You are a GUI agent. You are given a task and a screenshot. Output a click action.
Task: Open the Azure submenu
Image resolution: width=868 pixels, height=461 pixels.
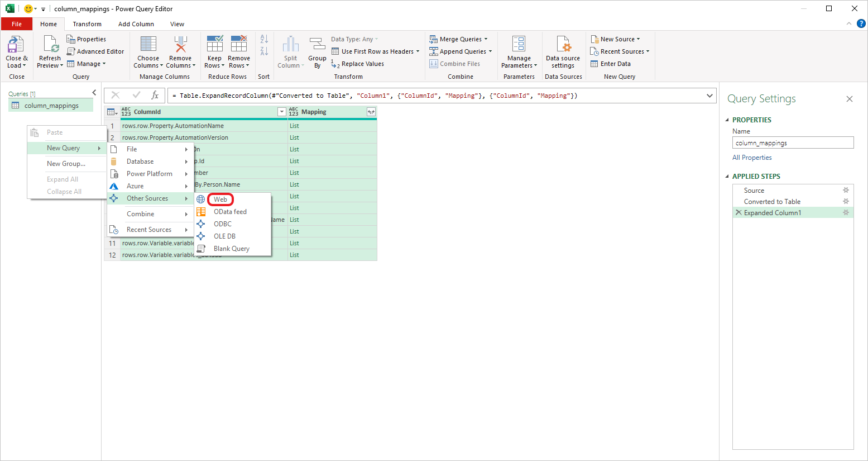(150, 186)
